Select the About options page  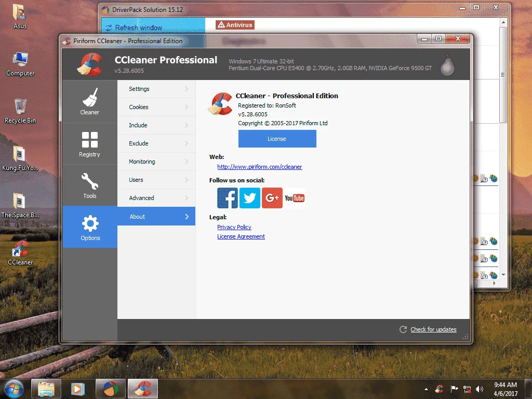156,217
